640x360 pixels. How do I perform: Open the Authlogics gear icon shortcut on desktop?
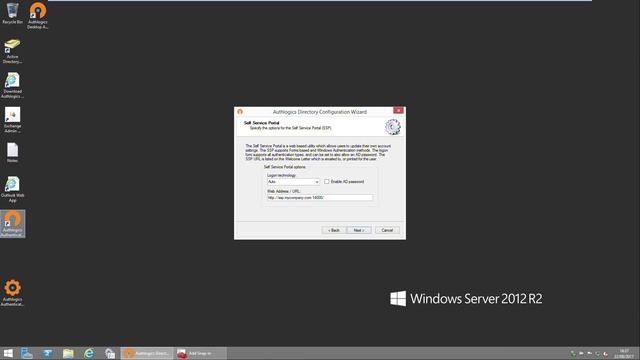coord(12,292)
